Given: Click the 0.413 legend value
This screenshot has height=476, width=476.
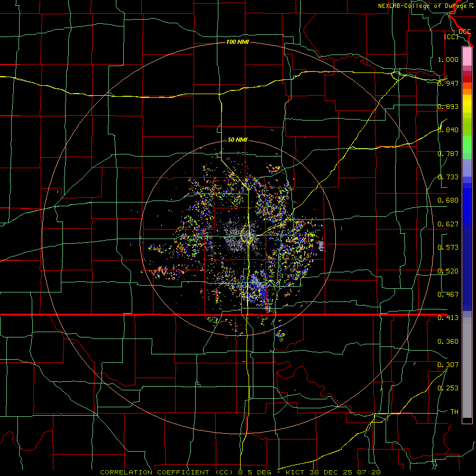Looking at the screenshot, I should (448, 318).
